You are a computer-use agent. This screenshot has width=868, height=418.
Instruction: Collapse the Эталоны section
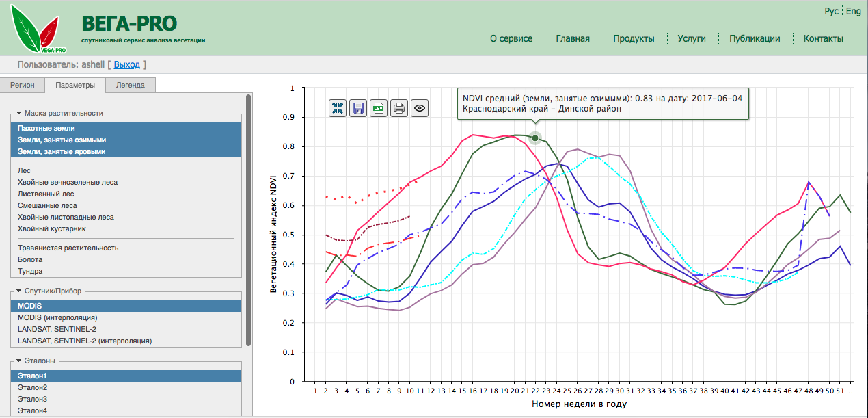(x=18, y=361)
